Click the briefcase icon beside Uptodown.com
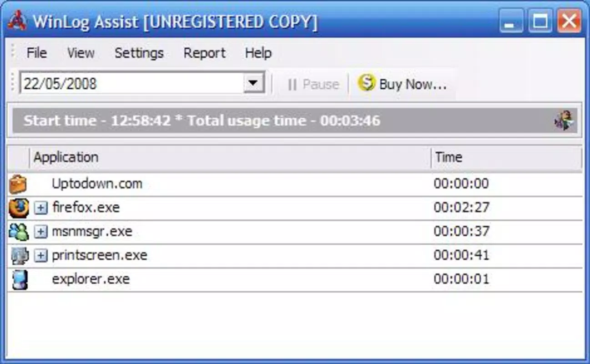590x364 pixels. [x=18, y=184]
